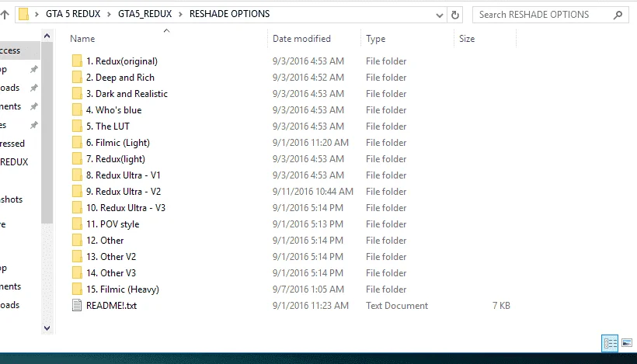Image resolution: width=637 pixels, height=364 pixels.
Task: Sort by Type column header
Action: 375,39
